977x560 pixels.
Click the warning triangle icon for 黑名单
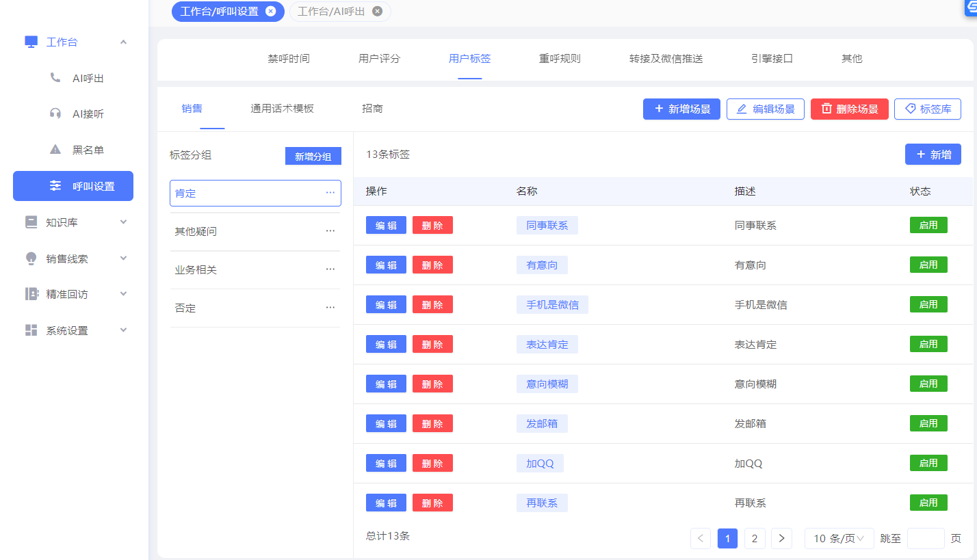tap(55, 150)
